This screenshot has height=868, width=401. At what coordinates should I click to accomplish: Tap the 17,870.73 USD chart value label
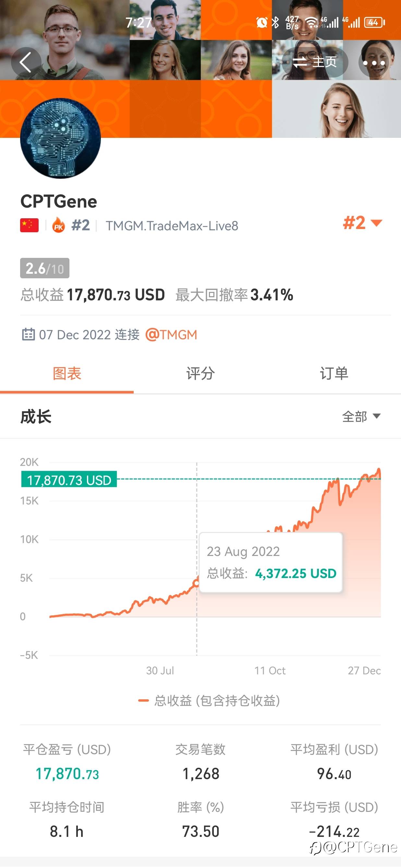(69, 479)
